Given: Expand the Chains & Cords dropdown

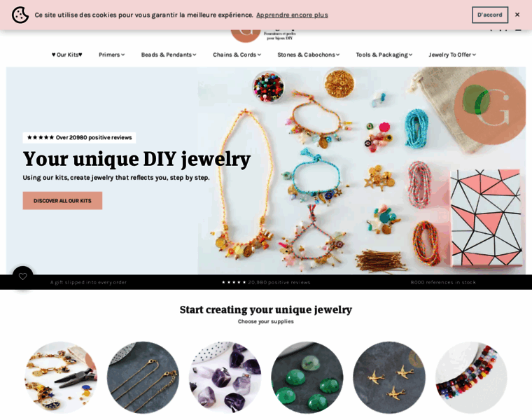Looking at the screenshot, I should (x=237, y=55).
